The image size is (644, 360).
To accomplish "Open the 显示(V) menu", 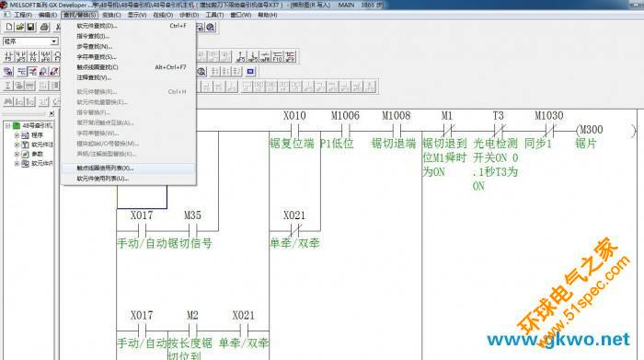I will click(x=137, y=15).
